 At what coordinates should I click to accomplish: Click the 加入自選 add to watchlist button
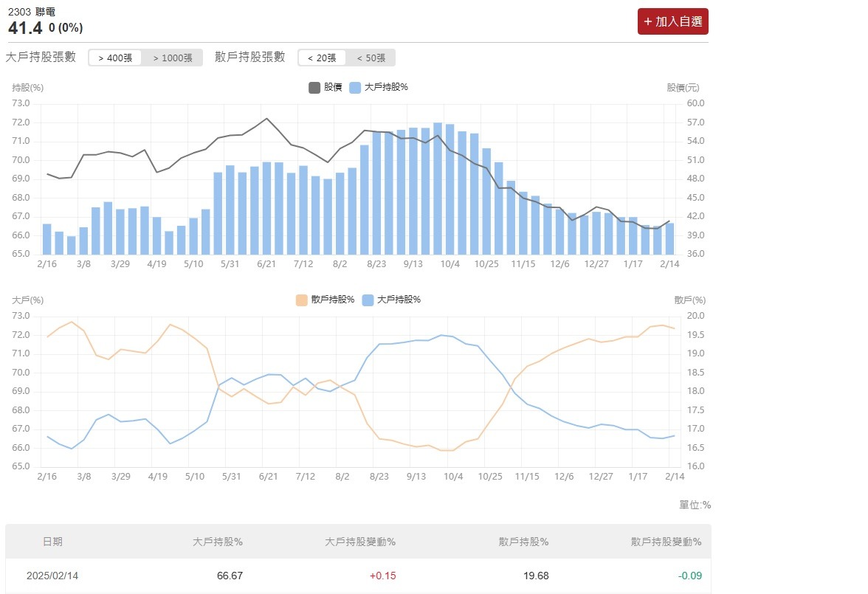[672, 21]
